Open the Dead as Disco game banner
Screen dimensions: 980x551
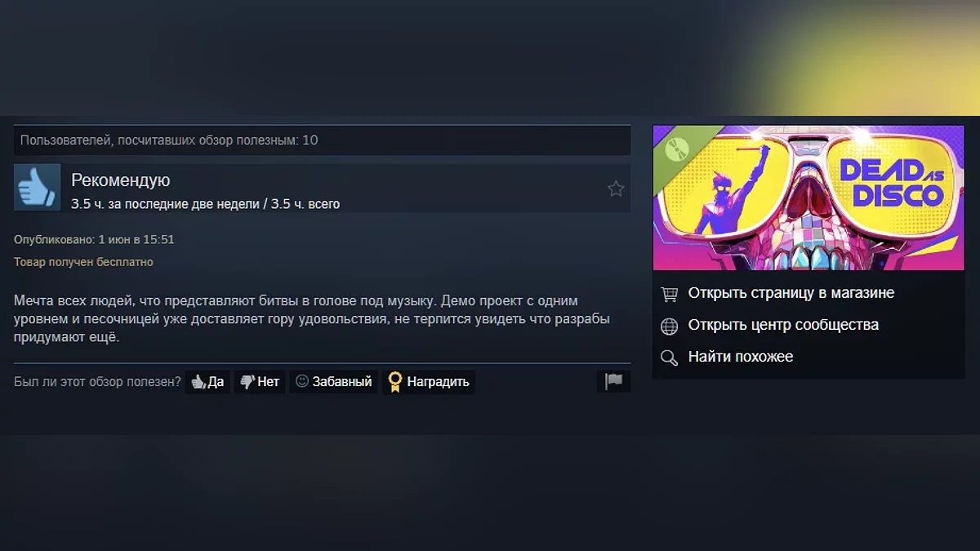click(808, 198)
